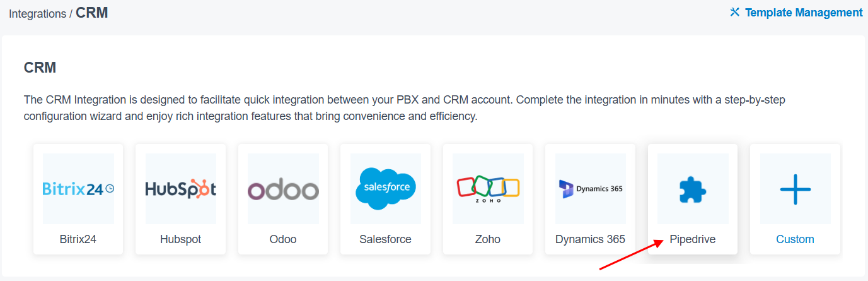The image size is (868, 281).
Task: Select the Zoho colored squares logo
Action: [488, 189]
